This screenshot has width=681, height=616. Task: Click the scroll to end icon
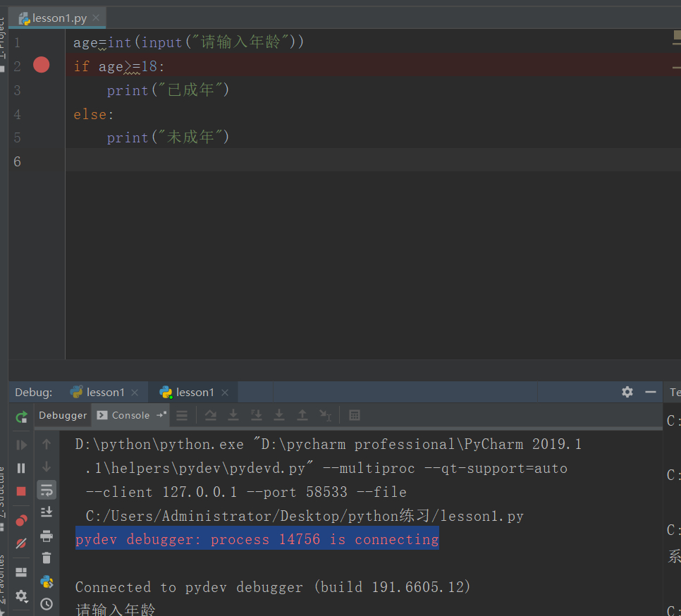47,512
